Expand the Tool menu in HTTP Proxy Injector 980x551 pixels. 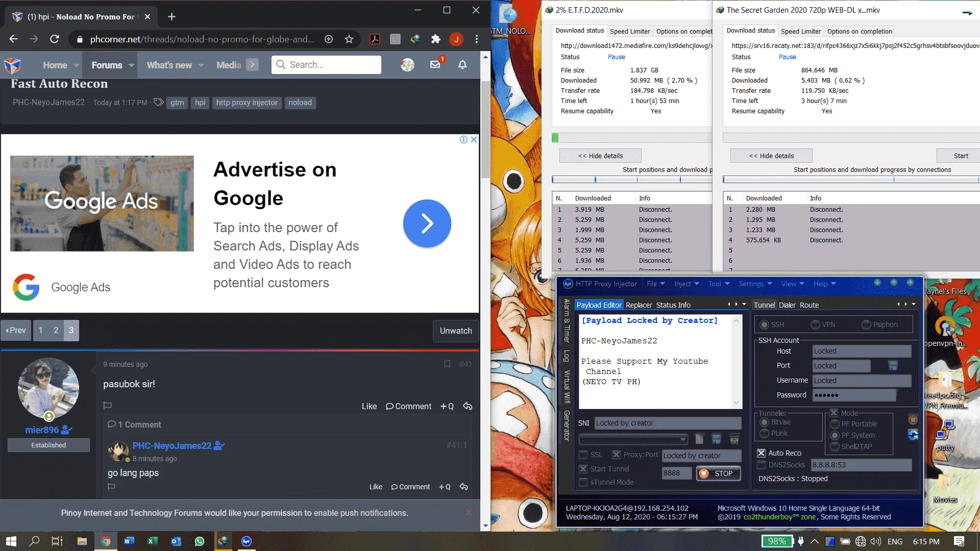[719, 284]
